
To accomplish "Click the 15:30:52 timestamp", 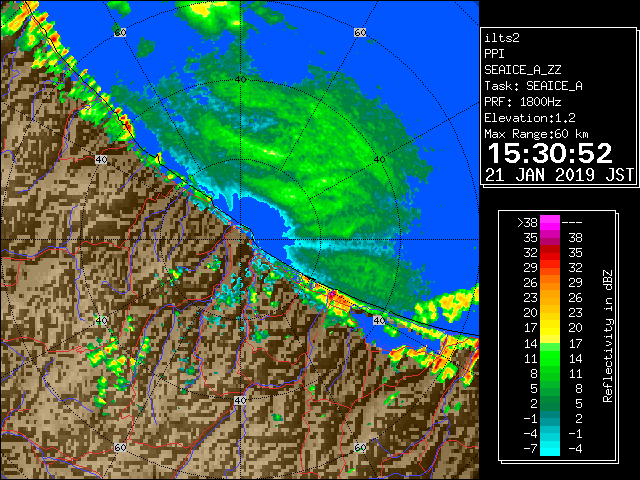I will 550,153.
